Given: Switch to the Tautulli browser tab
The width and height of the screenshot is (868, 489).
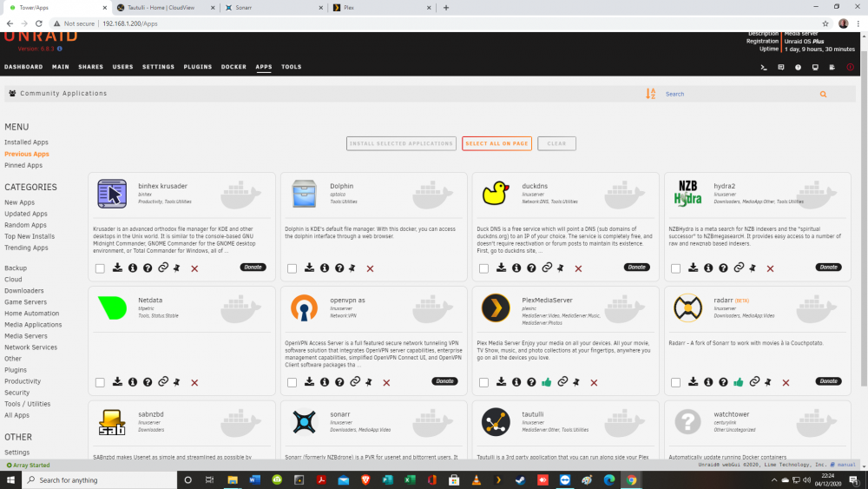Looking at the screenshot, I should point(165,8).
